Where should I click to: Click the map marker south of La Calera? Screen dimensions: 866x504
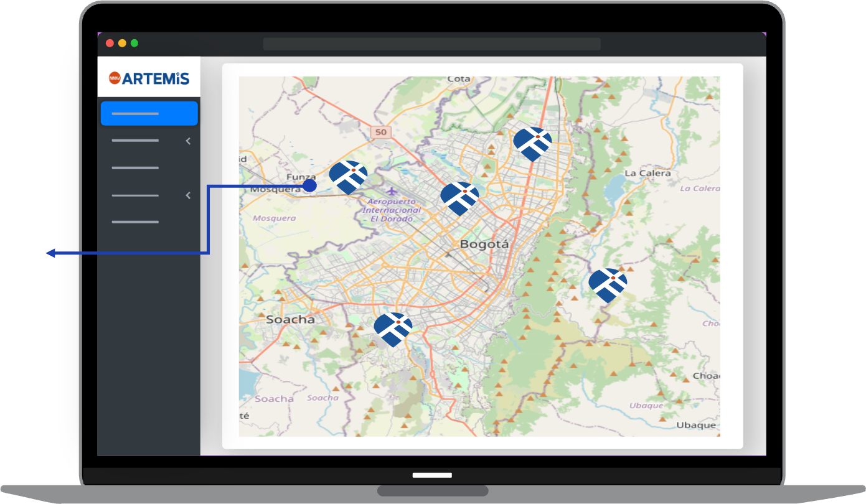(608, 284)
